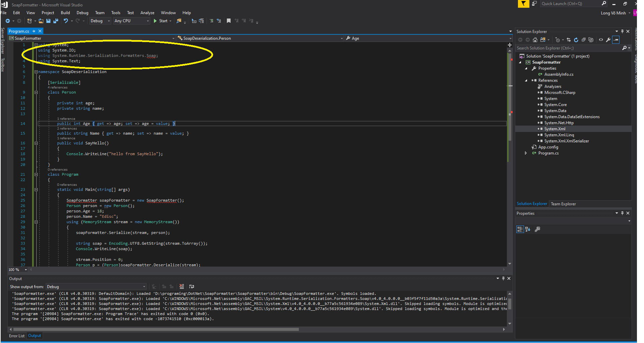Select the Program.cs editor tab
This screenshot has width=644, height=343.
pyautogui.click(x=19, y=31)
